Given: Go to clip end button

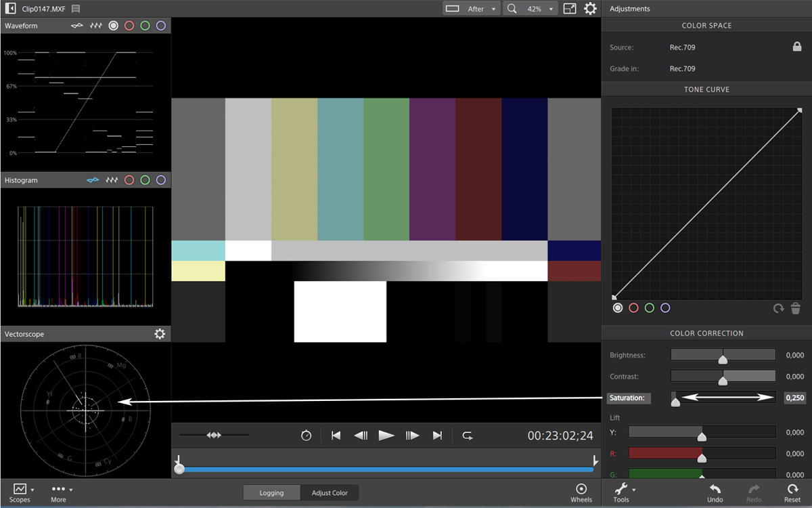Looking at the screenshot, I should point(437,436).
